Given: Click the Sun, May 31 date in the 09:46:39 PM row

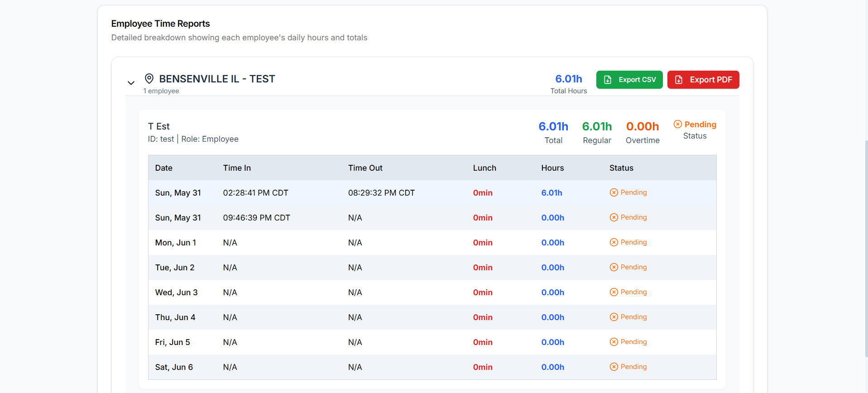Looking at the screenshot, I should coord(178,218).
